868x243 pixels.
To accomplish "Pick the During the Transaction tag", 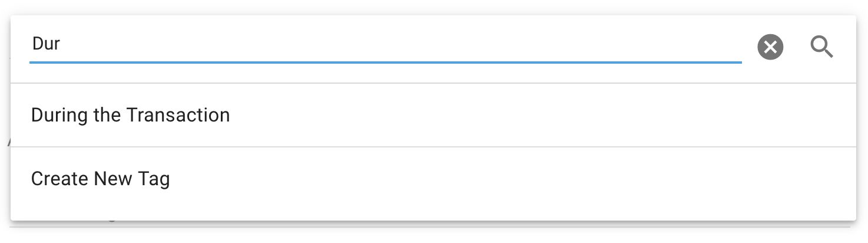I will click(x=131, y=115).
